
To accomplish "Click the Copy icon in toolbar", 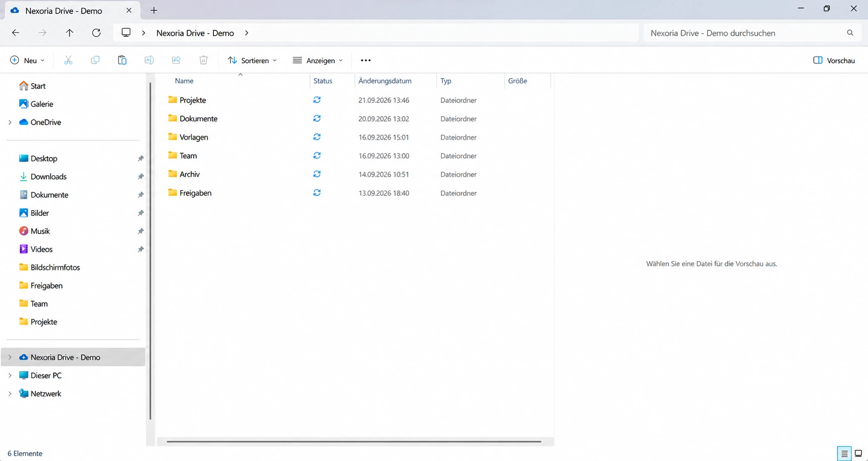I will click(x=95, y=60).
